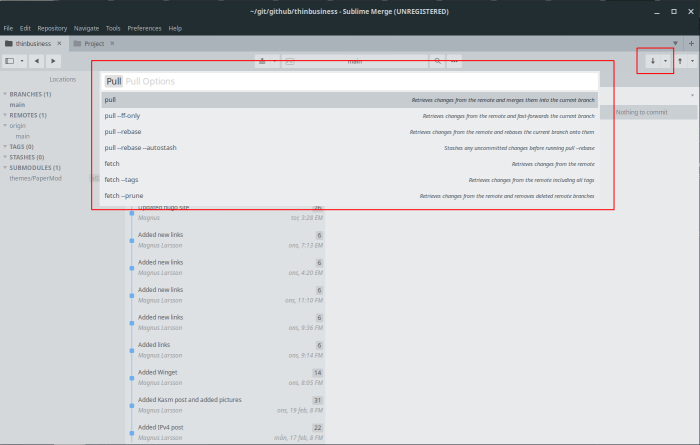
Task: Select the 'Added IPv4 post' commit
Action: pos(225,433)
